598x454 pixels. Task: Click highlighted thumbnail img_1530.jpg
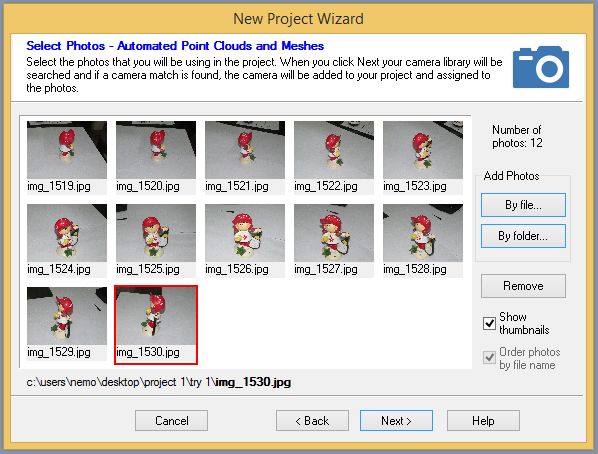156,325
